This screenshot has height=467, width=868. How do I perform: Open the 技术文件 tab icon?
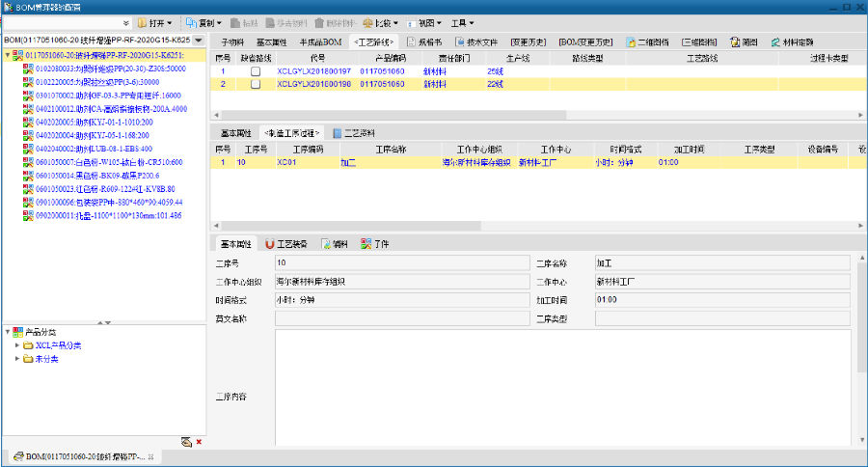pyautogui.click(x=460, y=42)
